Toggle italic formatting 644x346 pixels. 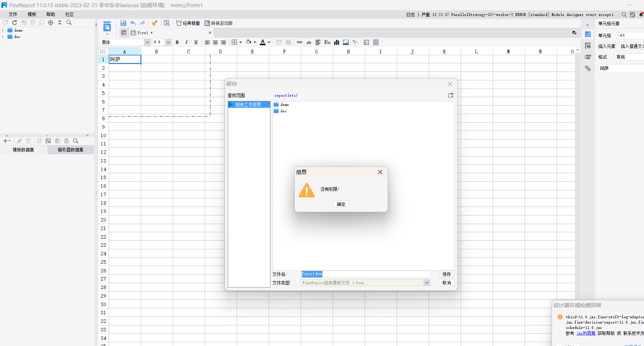point(186,42)
